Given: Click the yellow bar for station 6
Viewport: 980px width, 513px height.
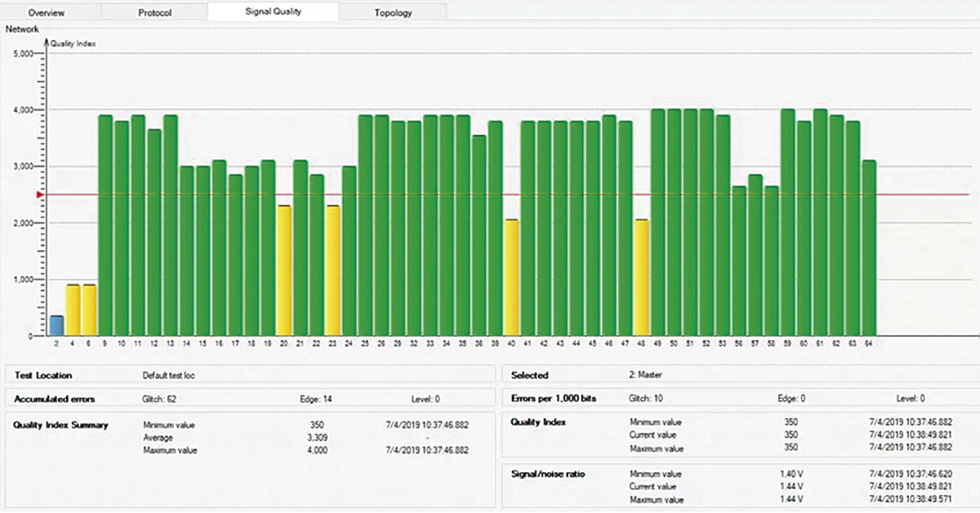Looking at the screenshot, I should point(89,310).
